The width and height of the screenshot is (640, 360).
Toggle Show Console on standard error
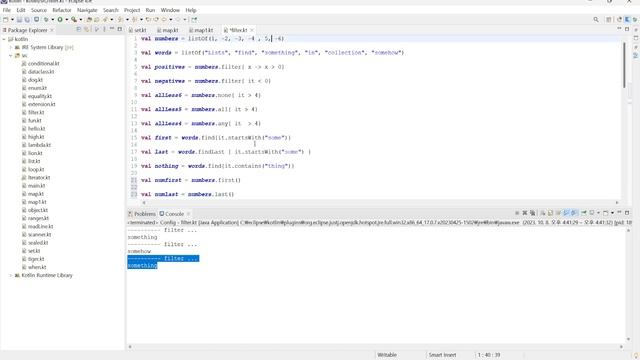pyautogui.click(x=574, y=213)
